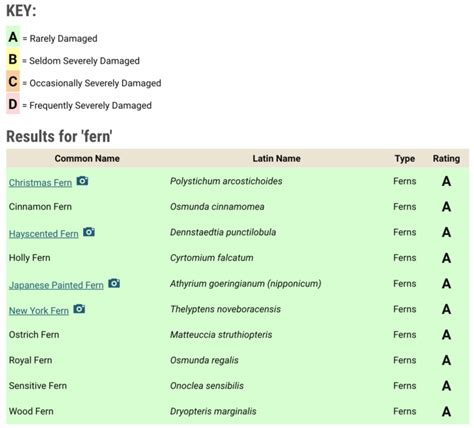Image resolution: width=474 pixels, height=428 pixels.
Task: Open the New York Fern link
Action: coord(39,311)
